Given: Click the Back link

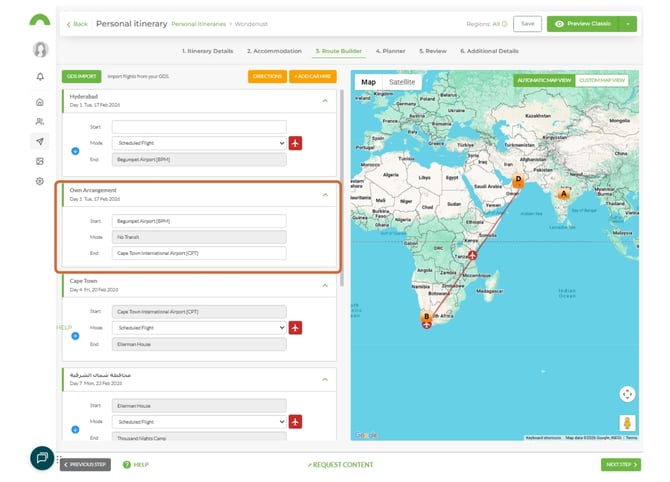Looking at the screenshot, I should tap(77, 24).
